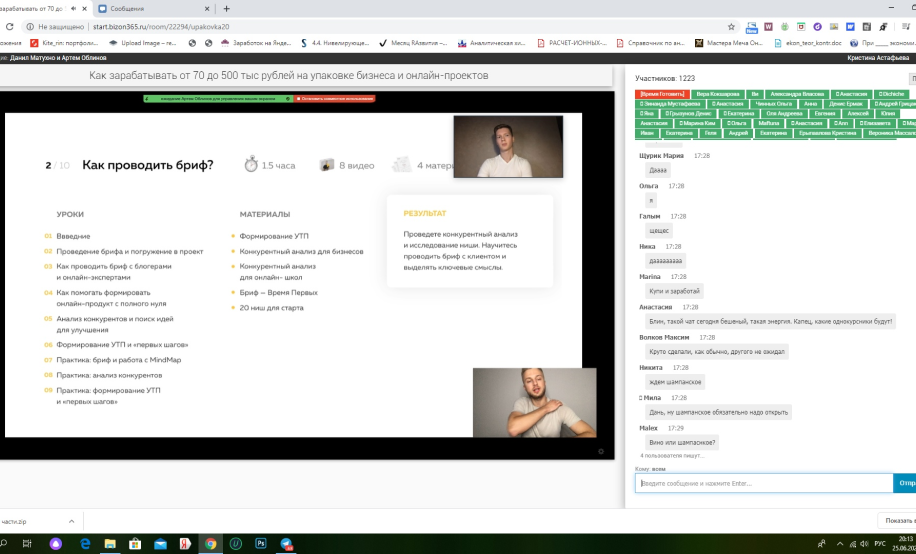The width and height of the screenshot is (916, 554).
Task: Click the 'Не защищено' site info icon
Action: (30, 27)
